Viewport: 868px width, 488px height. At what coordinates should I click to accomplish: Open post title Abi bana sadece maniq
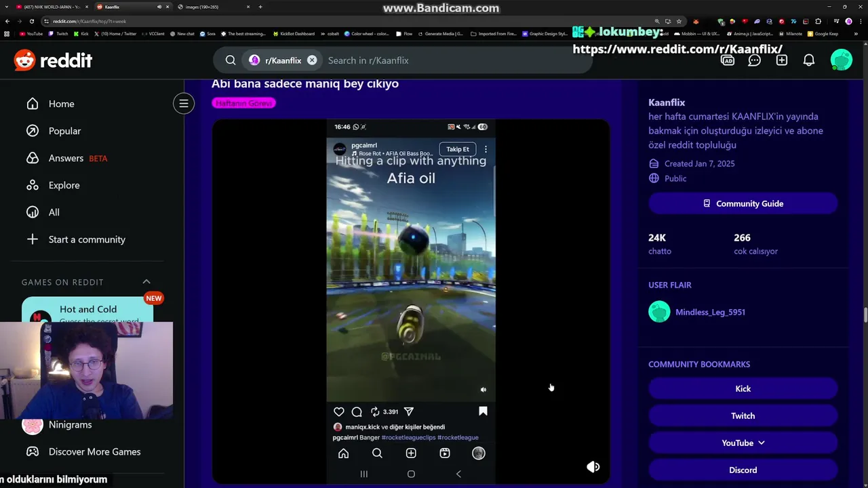click(305, 83)
